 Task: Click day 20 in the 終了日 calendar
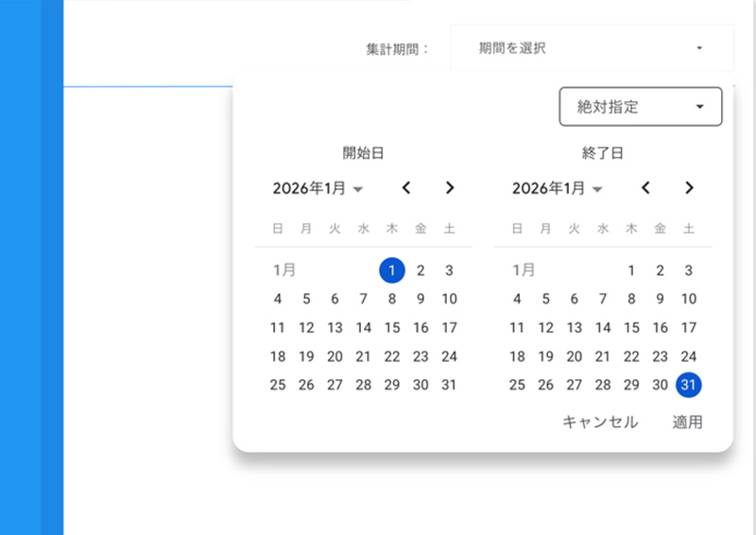pyautogui.click(x=574, y=356)
